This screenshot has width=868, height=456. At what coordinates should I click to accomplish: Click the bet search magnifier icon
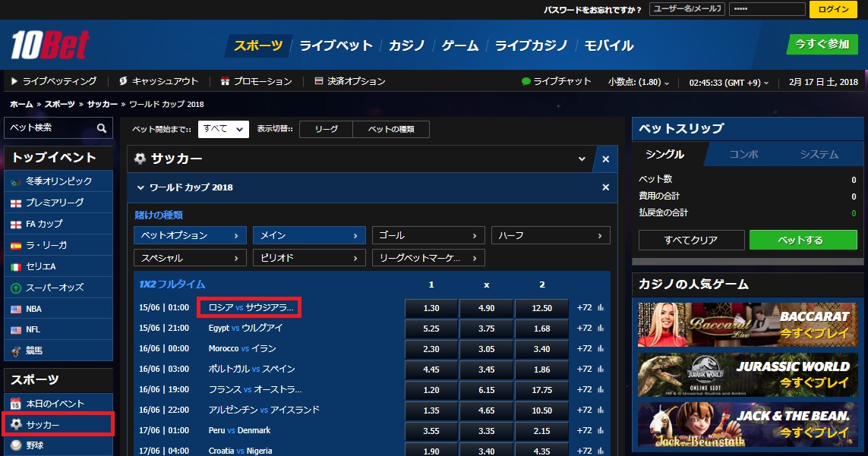[x=101, y=127]
